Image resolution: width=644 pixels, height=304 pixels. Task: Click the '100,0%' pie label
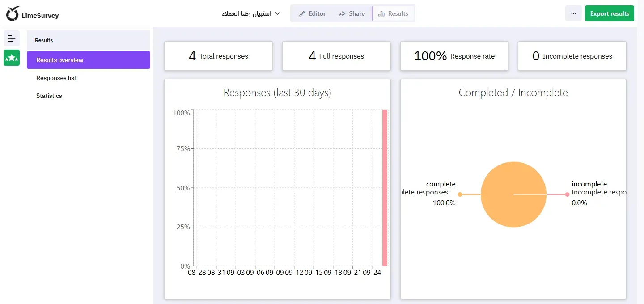point(444,203)
